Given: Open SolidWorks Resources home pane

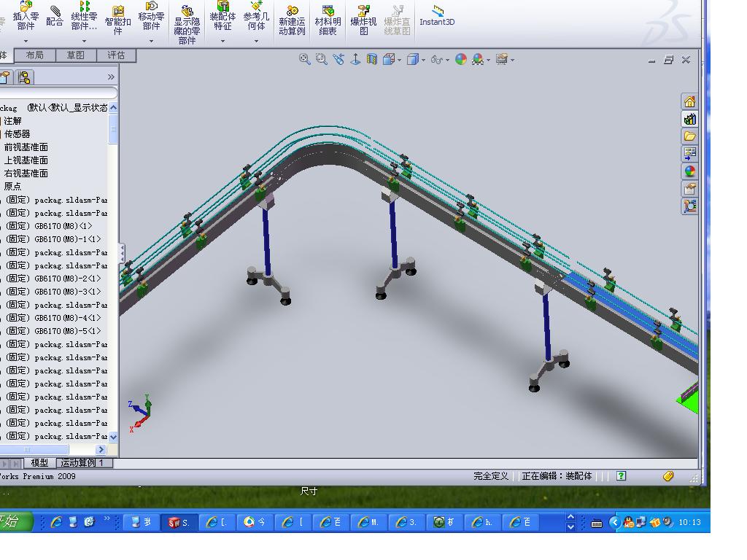Looking at the screenshot, I should [x=689, y=101].
